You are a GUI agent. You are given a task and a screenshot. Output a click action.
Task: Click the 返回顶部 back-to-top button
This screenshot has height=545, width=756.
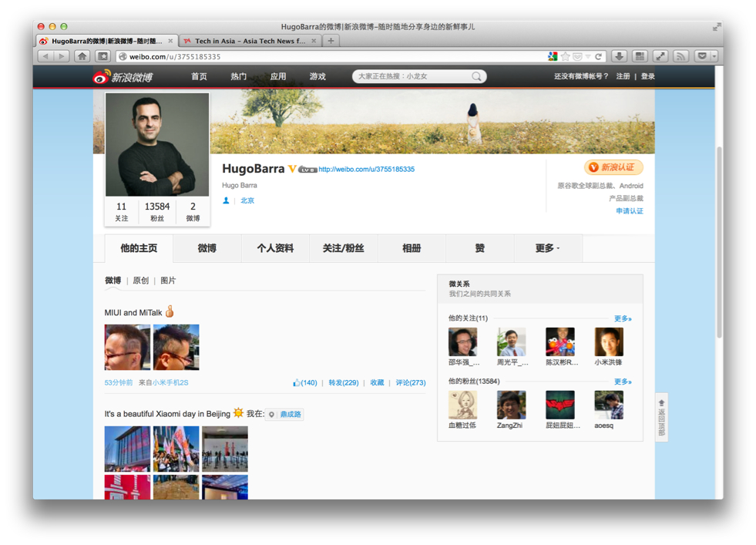tap(661, 418)
